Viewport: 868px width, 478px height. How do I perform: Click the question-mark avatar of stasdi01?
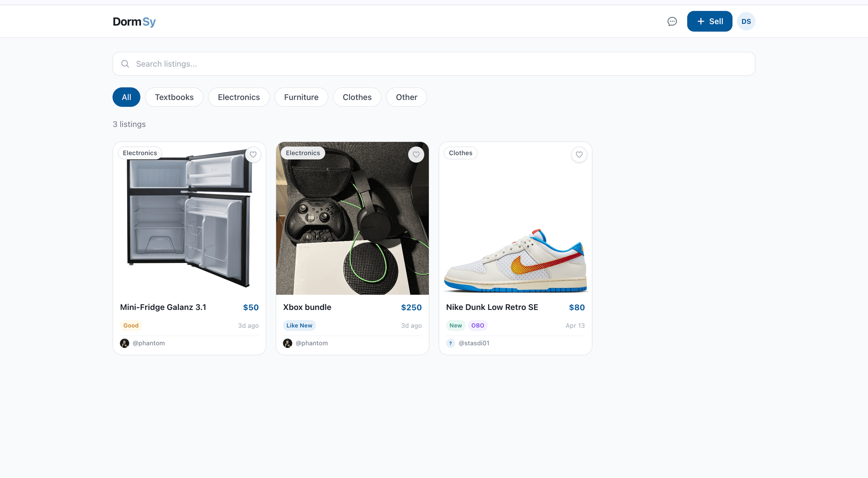(450, 343)
